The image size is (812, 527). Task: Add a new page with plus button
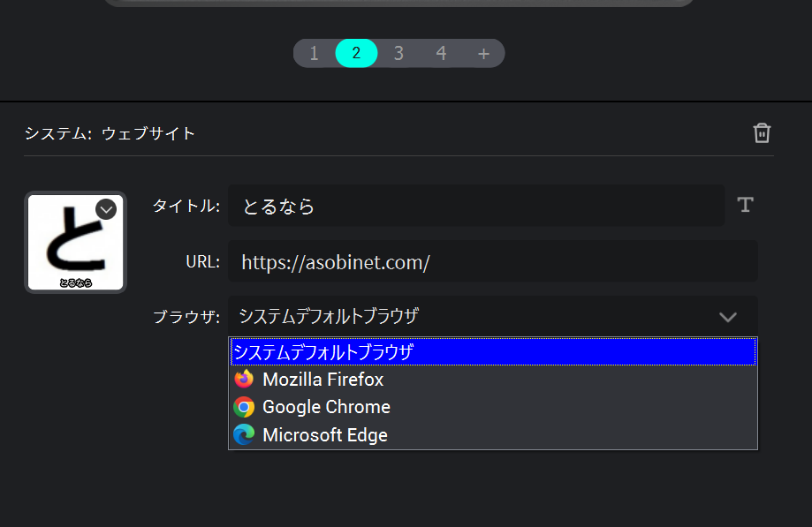point(483,53)
